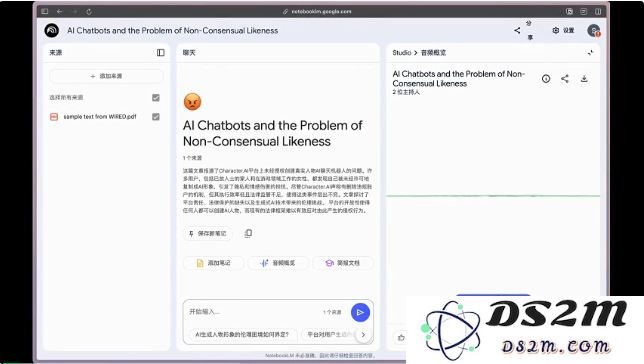Open the share icon in the header
Viewport: 644px width, 364px height.
pos(517,30)
